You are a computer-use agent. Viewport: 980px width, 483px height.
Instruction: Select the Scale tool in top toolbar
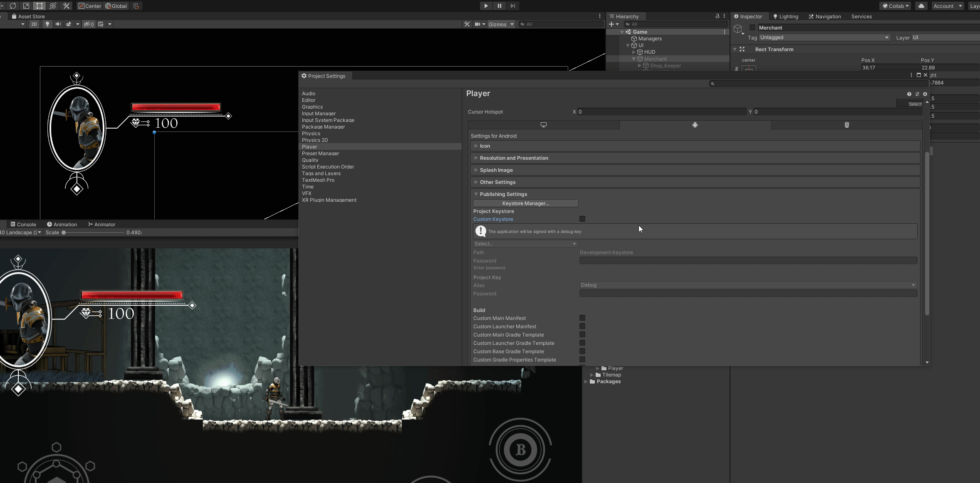point(26,6)
